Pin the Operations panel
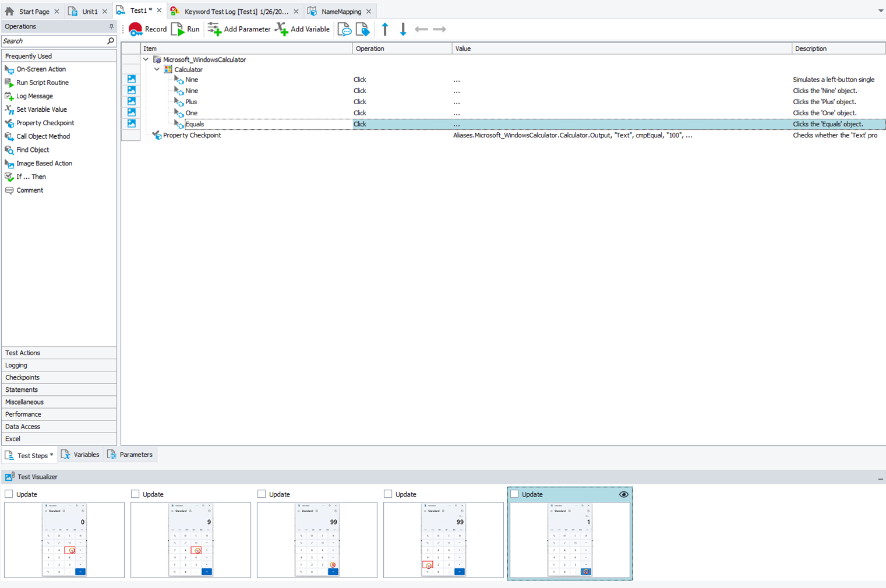Screen dimensions: 886x588 click(111, 27)
